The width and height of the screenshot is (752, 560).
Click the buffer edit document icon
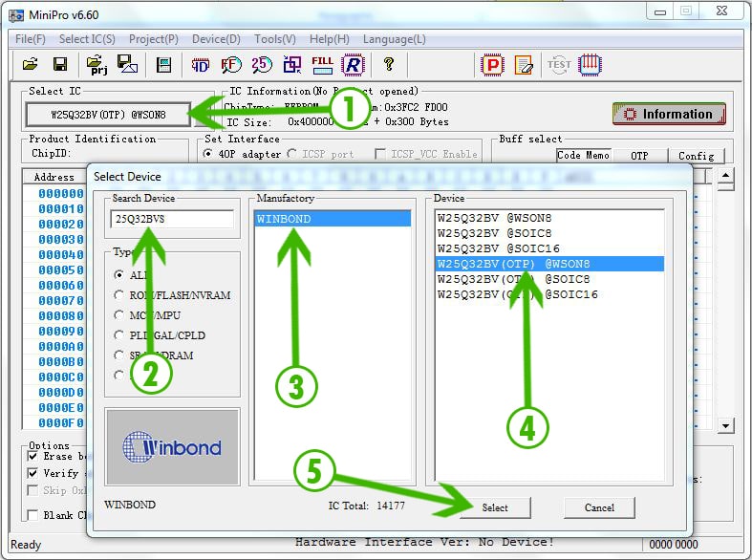[x=164, y=65]
